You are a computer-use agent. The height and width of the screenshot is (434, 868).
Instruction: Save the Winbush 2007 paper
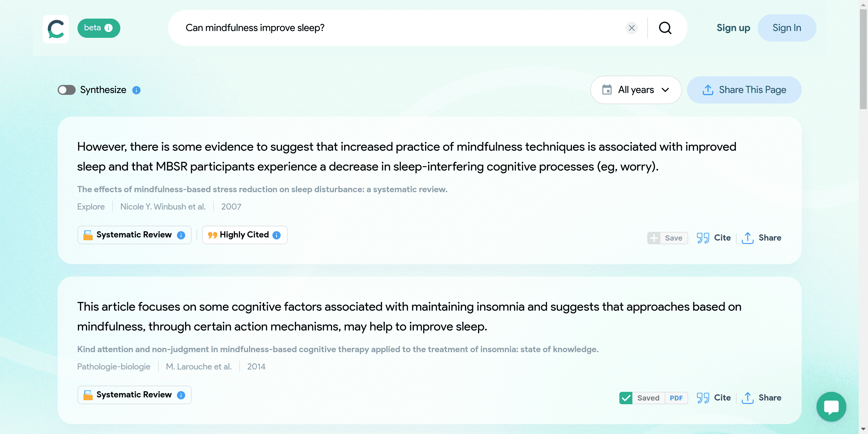point(667,238)
